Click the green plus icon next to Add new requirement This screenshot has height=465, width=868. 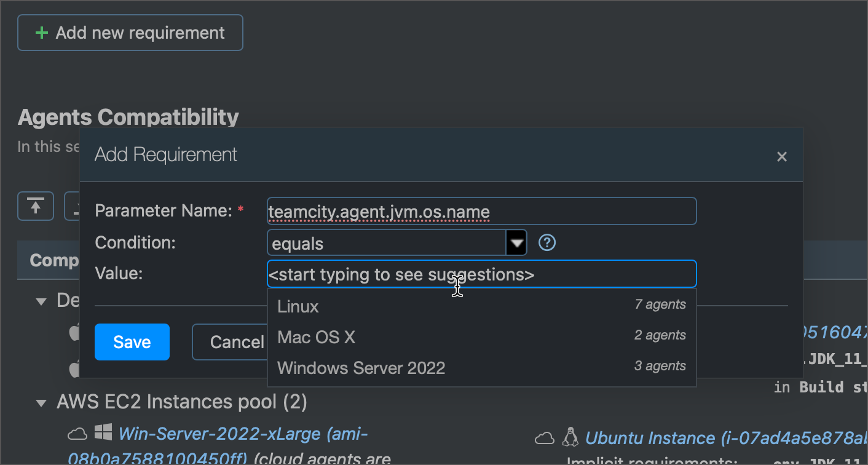(41, 32)
